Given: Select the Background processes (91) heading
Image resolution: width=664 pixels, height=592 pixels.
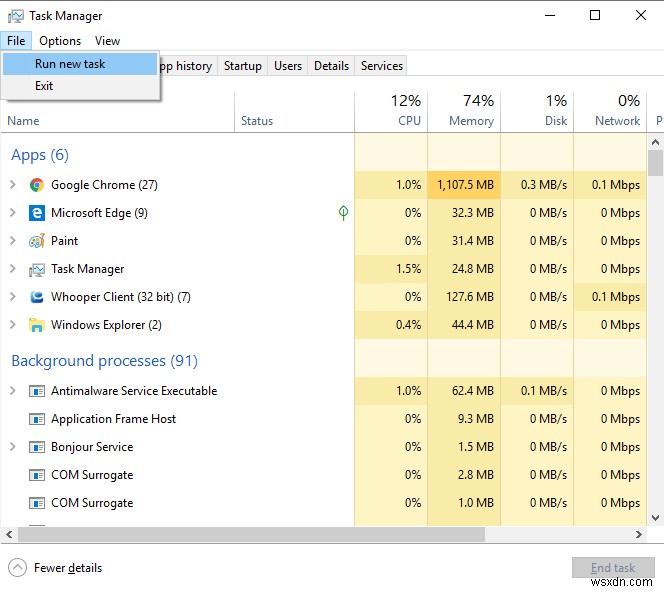Looking at the screenshot, I should pyautogui.click(x=104, y=361).
